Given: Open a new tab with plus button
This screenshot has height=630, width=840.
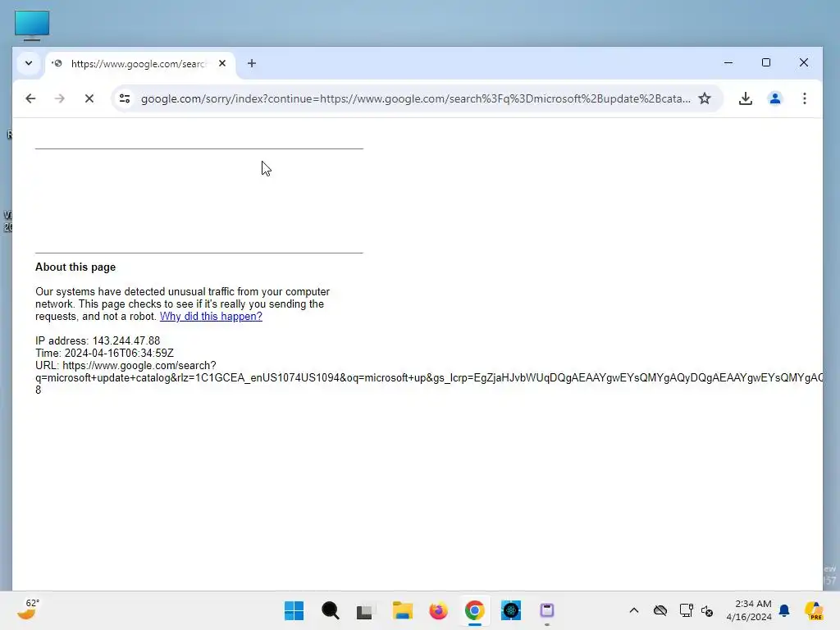Looking at the screenshot, I should tap(252, 63).
